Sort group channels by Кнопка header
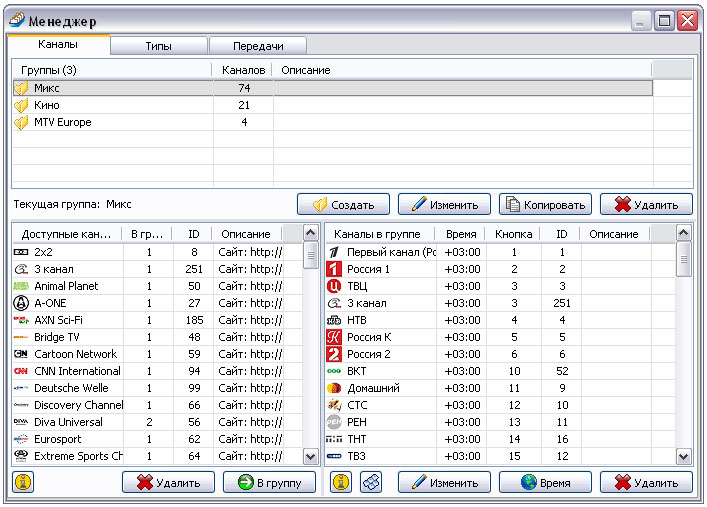The width and height of the screenshot is (707, 507). pos(514,234)
